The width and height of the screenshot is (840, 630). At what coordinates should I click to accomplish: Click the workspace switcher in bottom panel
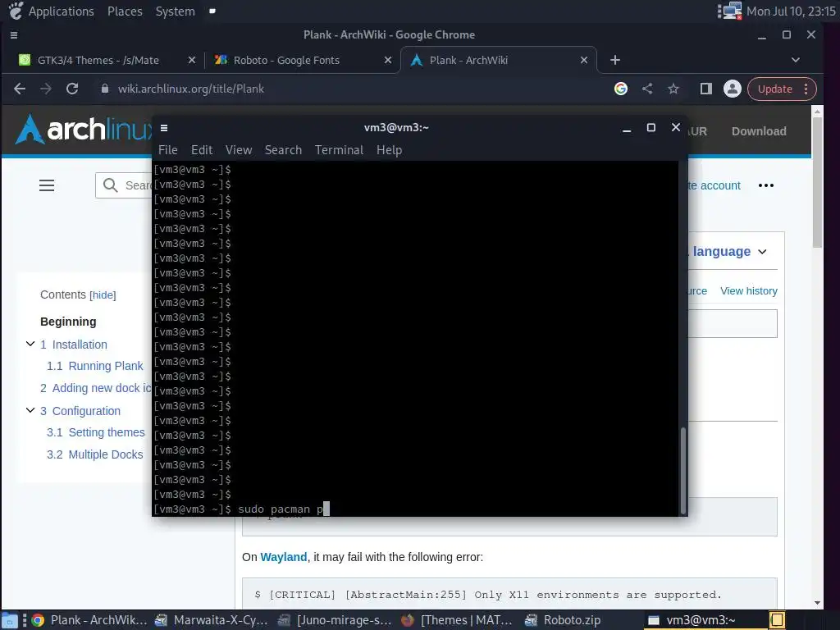[777, 620]
